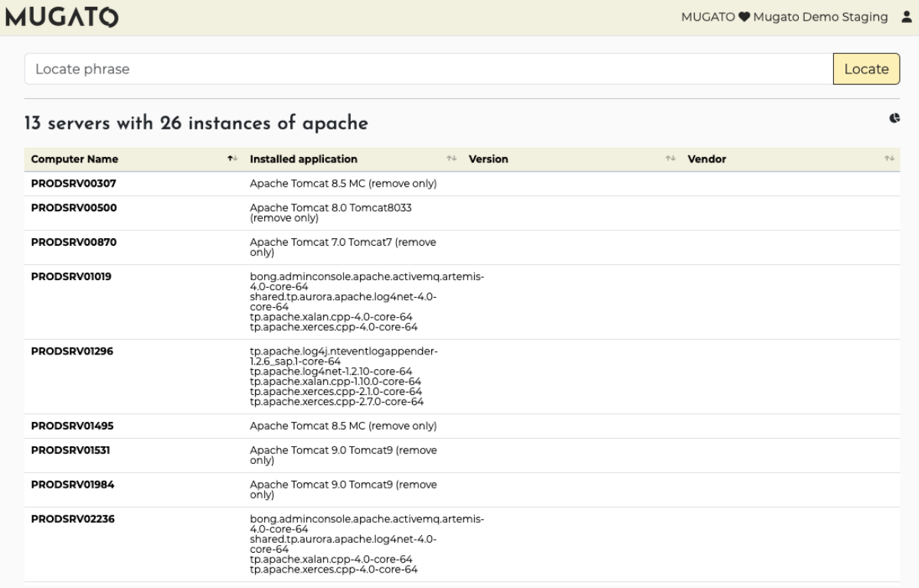
Task: Click the sort arrows beside Computer Name
Action: (x=232, y=159)
